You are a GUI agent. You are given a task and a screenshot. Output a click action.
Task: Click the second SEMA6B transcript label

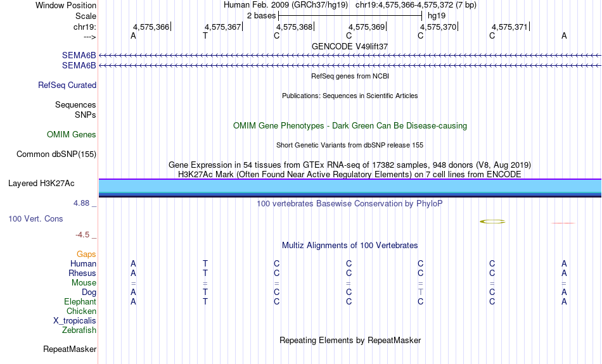pyautogui.click(x=79, y=66)
